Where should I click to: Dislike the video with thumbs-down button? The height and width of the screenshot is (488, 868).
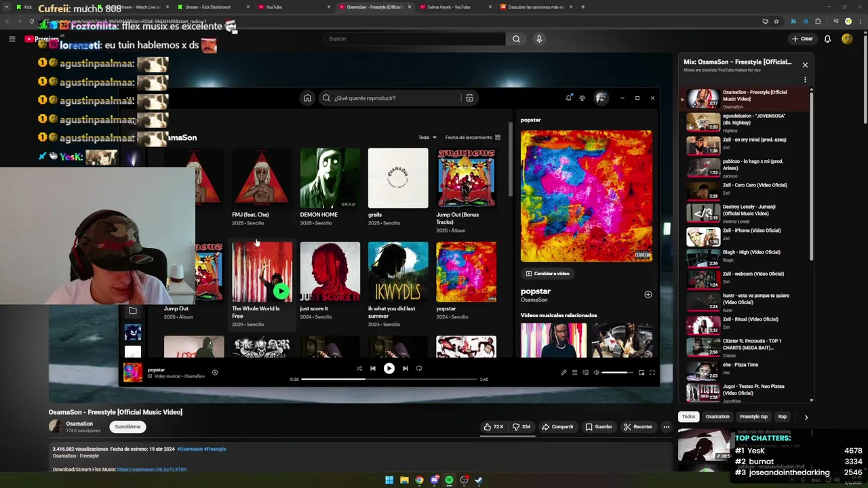pos(521,427)
